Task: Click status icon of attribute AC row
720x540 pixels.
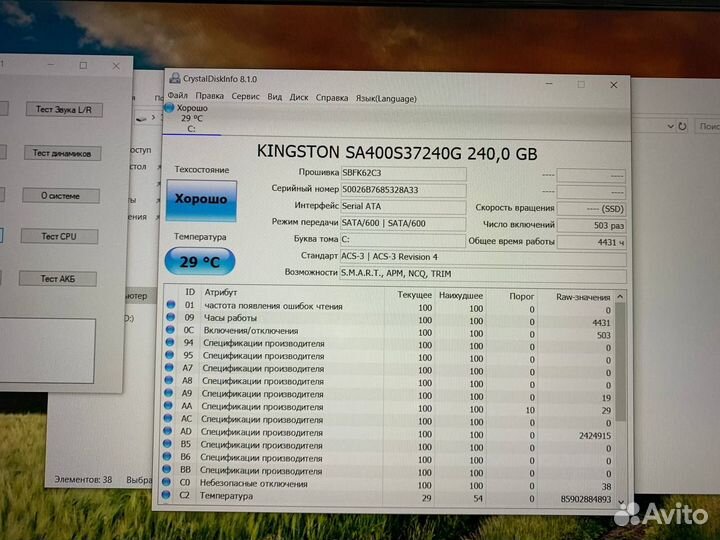Action: [168, 418]
